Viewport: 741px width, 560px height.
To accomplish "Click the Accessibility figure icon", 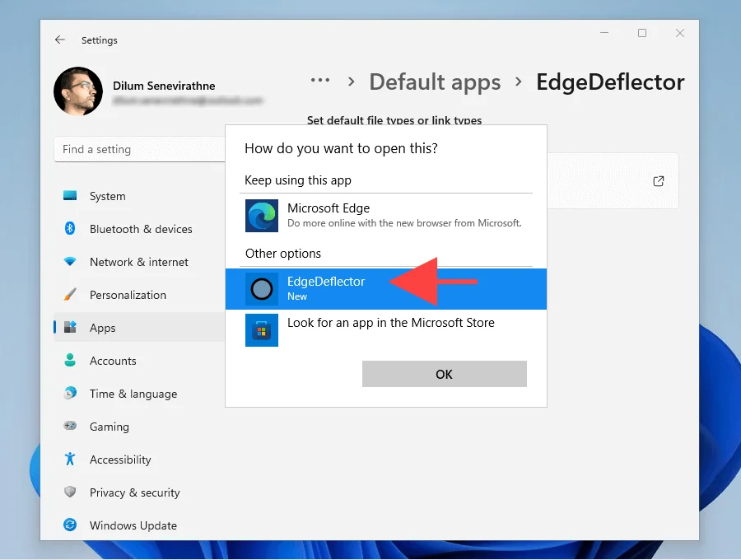I will 70,459.
